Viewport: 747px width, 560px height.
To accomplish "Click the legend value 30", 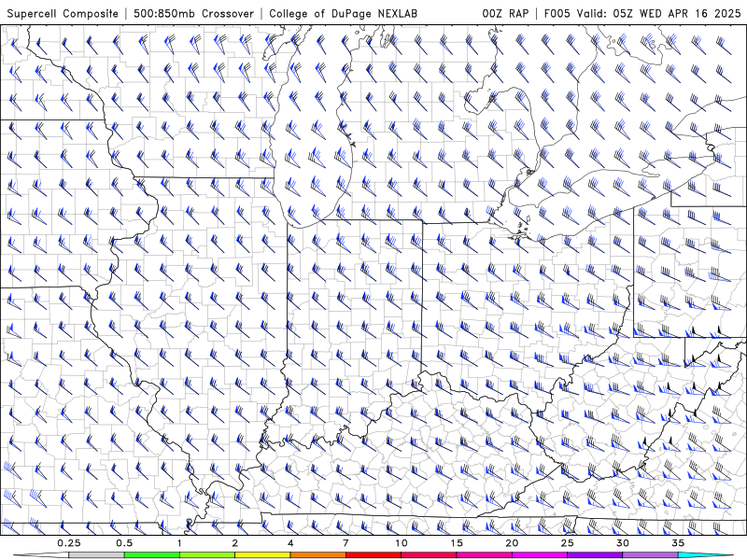I will (x=623, y=543).
